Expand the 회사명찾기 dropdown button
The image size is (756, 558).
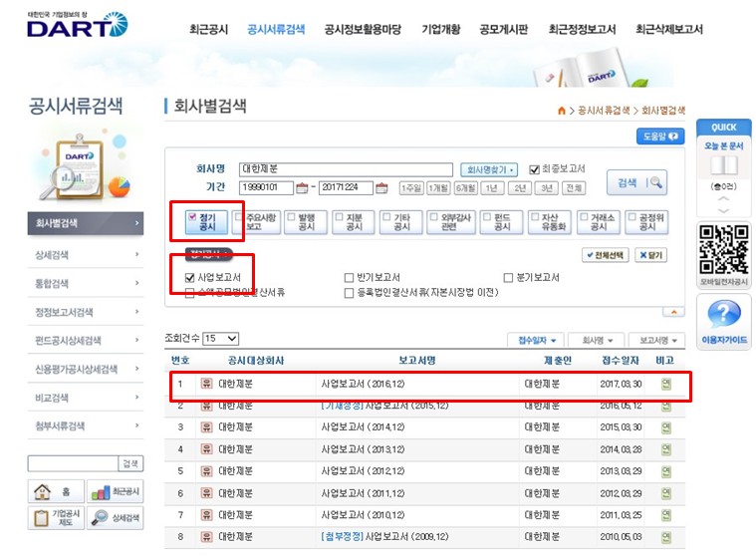pos(488,170)
